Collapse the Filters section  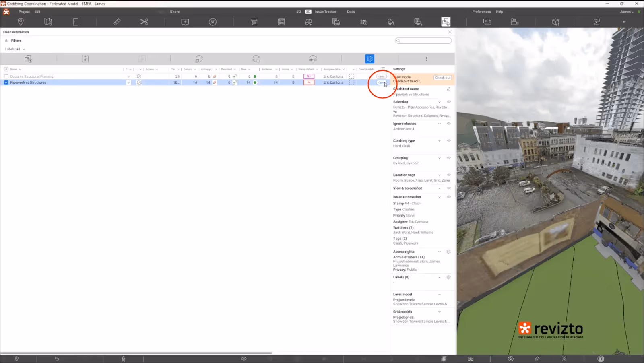pos(6,41)
